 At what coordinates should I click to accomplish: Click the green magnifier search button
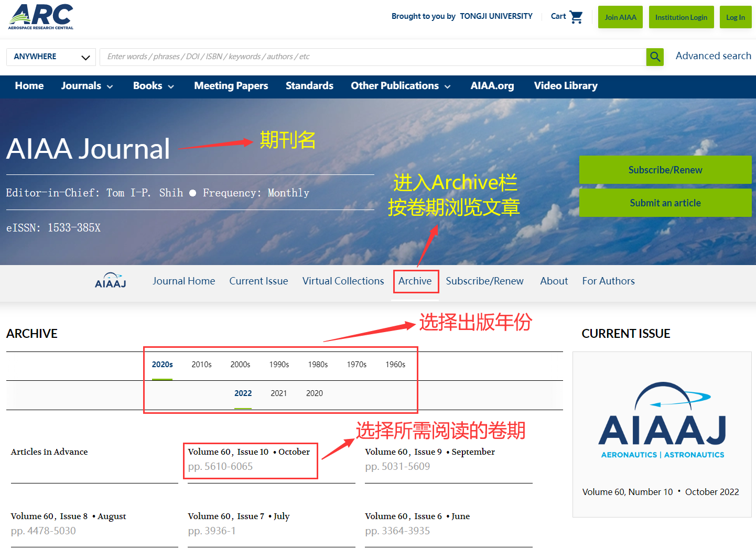pos(654,57)
